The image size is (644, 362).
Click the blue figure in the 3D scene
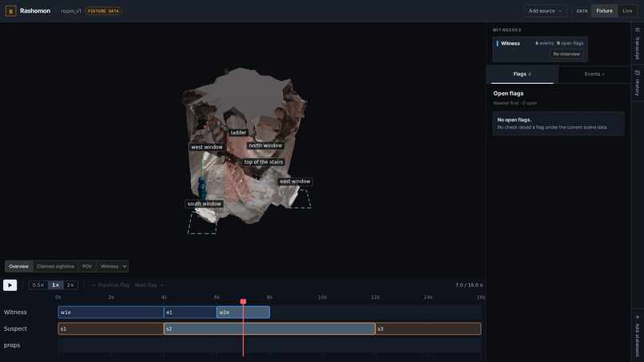[x=202, y=189]
